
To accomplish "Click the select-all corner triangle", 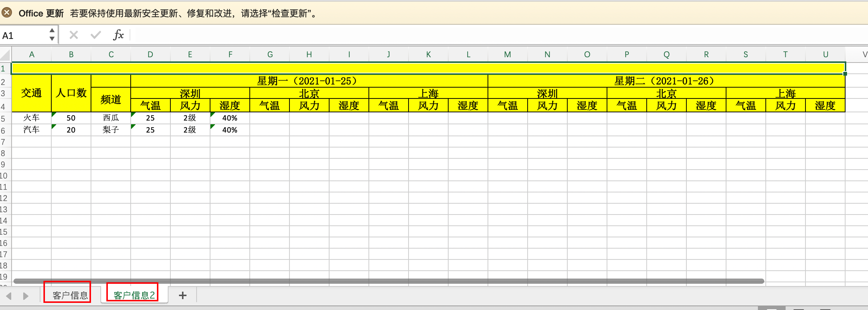I will point(6,55).
